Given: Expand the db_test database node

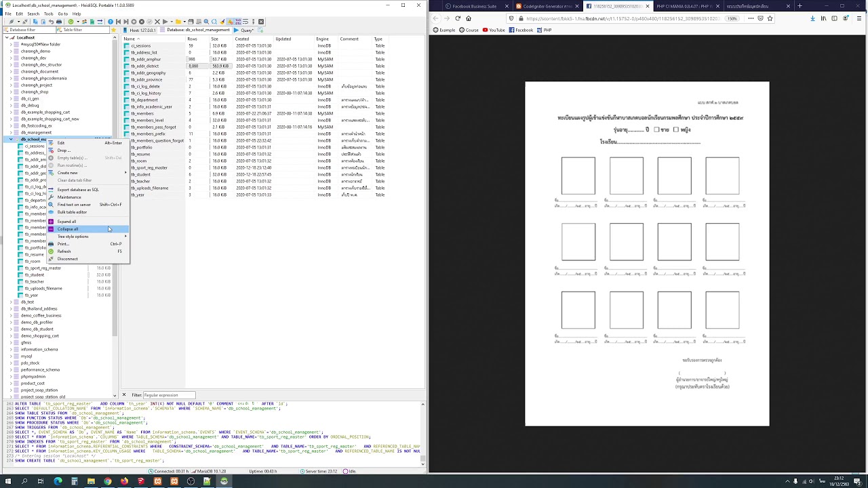Looking at the screenshot, I should tap(11, 302).
